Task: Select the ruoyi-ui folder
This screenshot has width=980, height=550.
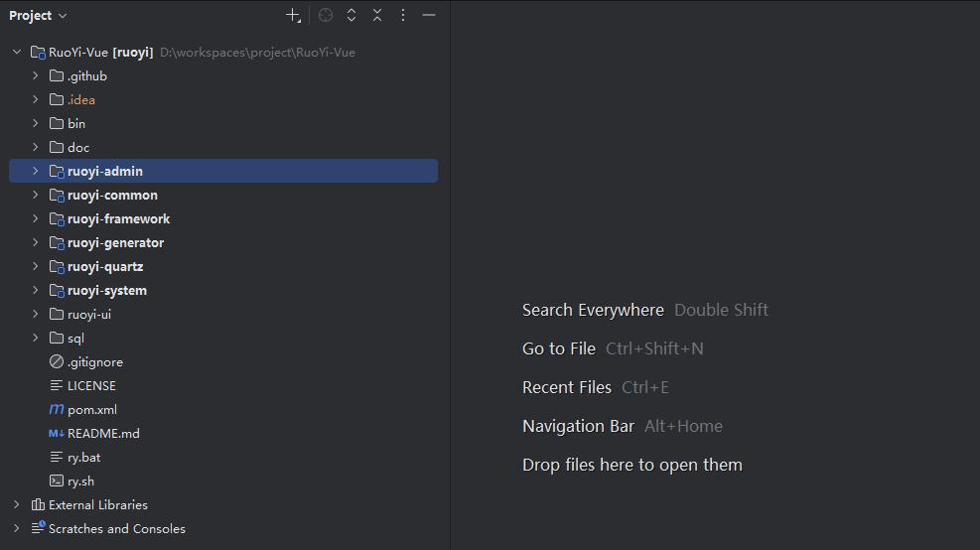Action: pyautogui.click(x=89, y=314)
